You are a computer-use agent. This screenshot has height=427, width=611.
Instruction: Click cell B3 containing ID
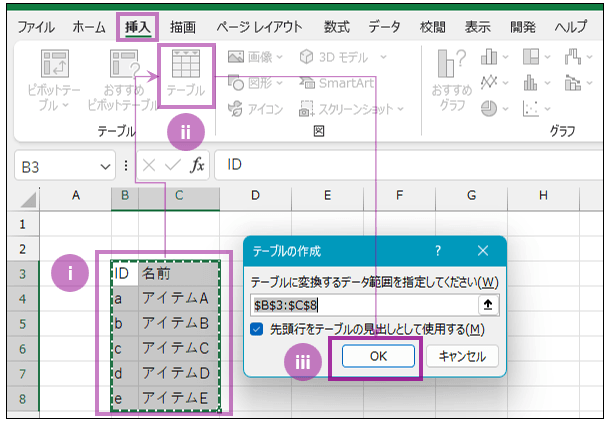(125, 274)
